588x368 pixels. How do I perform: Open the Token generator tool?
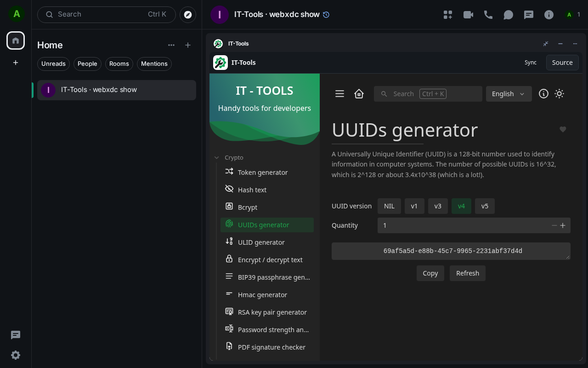(x=267, y=172)
